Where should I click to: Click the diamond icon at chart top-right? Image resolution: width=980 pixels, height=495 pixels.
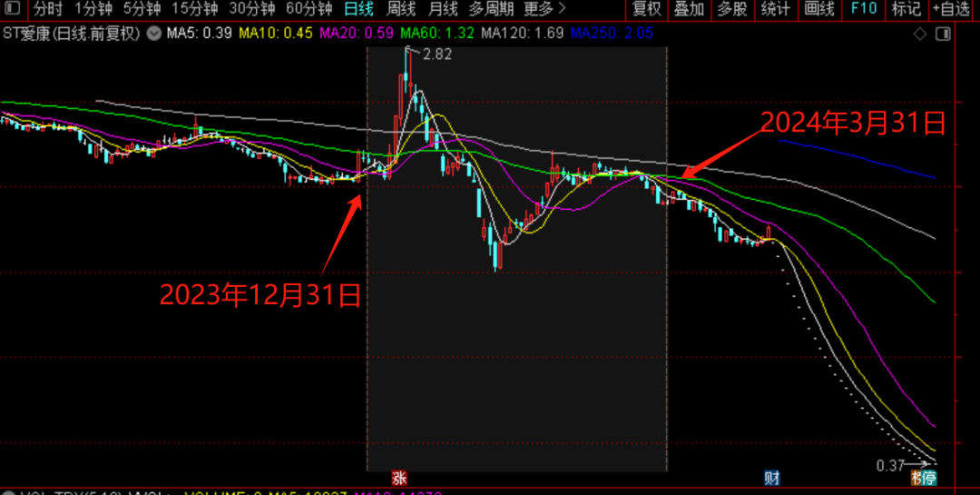[920, 35]
